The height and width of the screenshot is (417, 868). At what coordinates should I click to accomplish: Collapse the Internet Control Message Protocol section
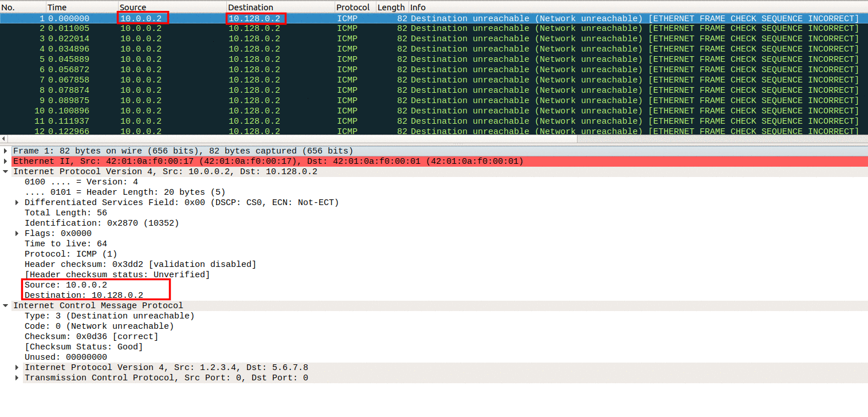[6, 306]
